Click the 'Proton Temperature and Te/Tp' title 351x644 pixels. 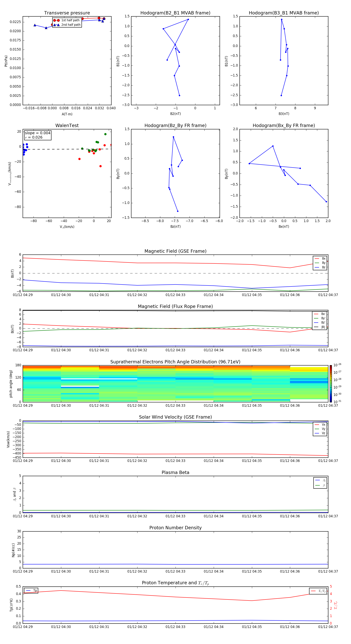(175, 583)
